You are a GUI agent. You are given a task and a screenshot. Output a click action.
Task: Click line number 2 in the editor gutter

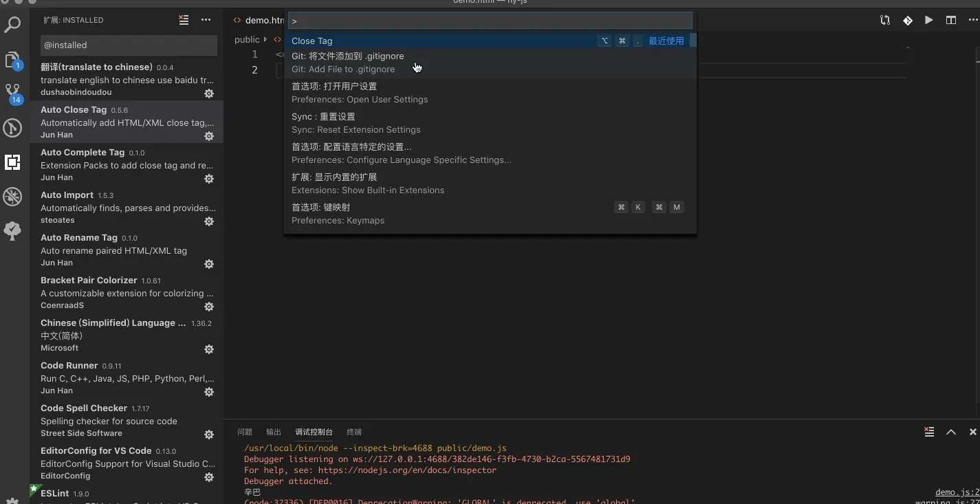pos(254,69)
